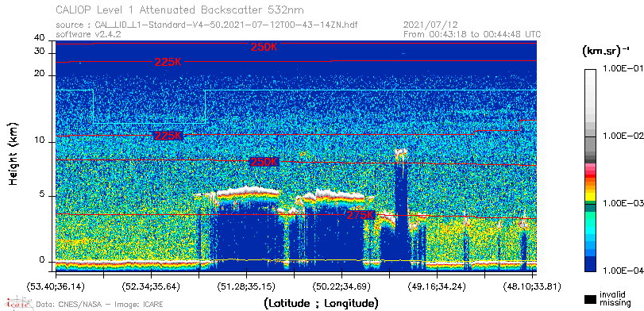This screenshot has height=311, width=644.
Task: Click the "40" height axis tick label
Action: (x=40, y=38)
